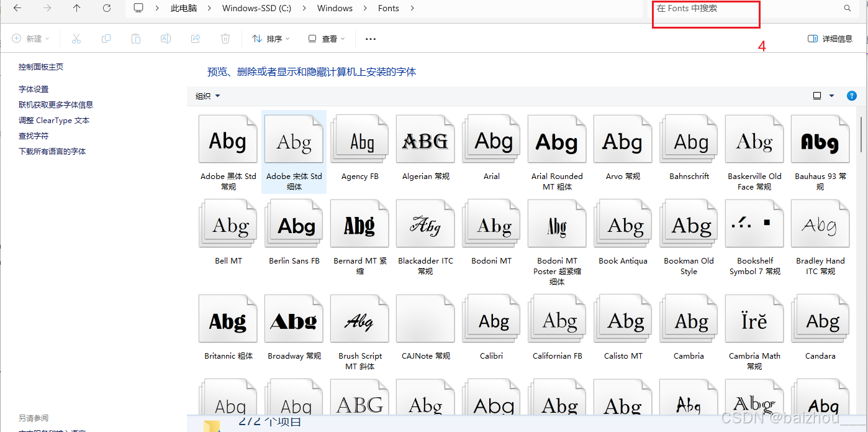Screen dimensions: 868x432
Task: Select the Berlin Sans FB font label
Action: coord(294,261)
